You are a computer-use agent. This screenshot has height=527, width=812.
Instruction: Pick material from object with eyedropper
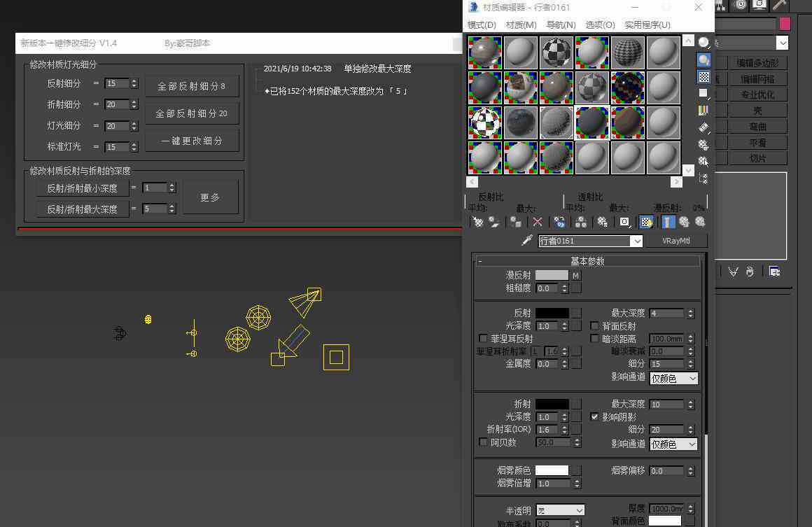pyautogui.click(x=526, y=240)
